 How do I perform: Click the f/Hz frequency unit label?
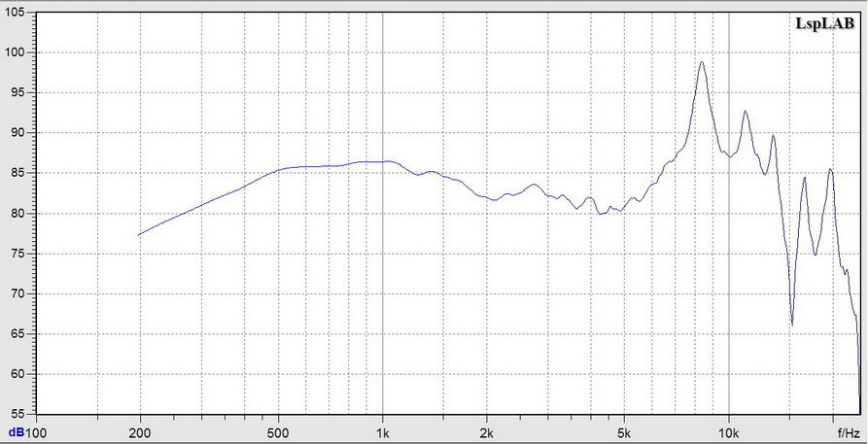click(x=849, y=432)
